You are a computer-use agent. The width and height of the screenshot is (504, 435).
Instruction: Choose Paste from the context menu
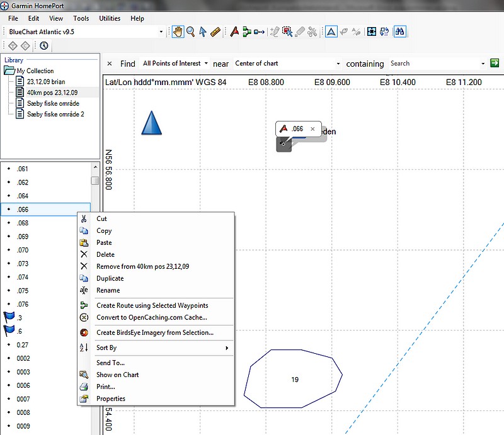click(156, 242)
